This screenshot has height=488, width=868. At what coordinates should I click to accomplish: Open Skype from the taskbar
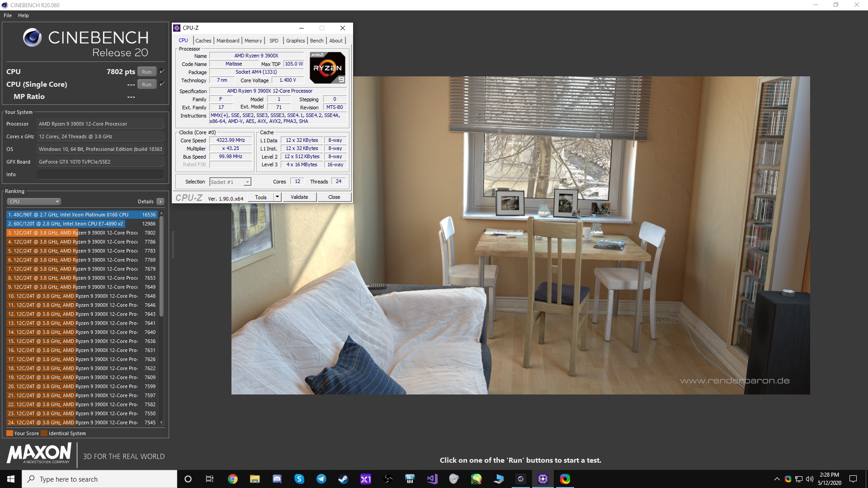(299, 479)
